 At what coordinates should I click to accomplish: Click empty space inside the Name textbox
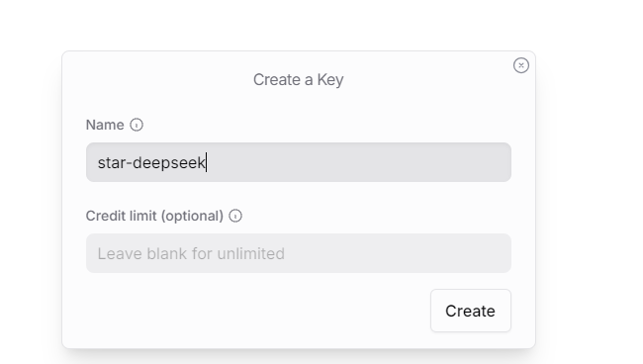pos(357,162)
